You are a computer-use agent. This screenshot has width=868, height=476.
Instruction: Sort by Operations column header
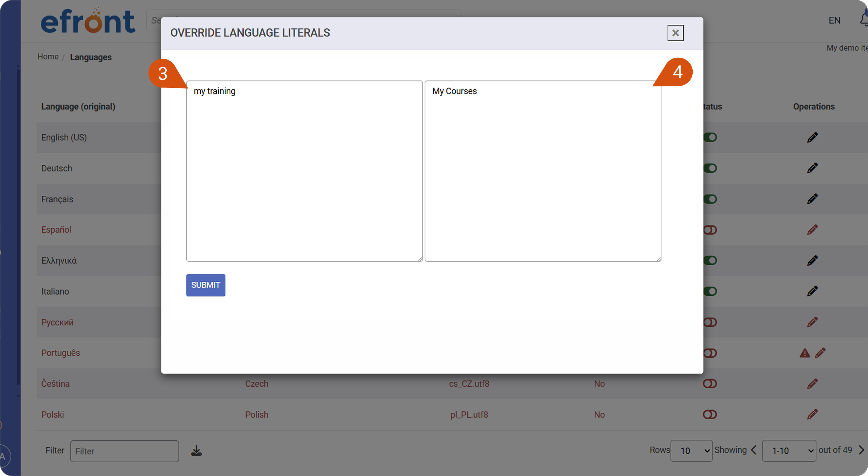pos(814,107)
